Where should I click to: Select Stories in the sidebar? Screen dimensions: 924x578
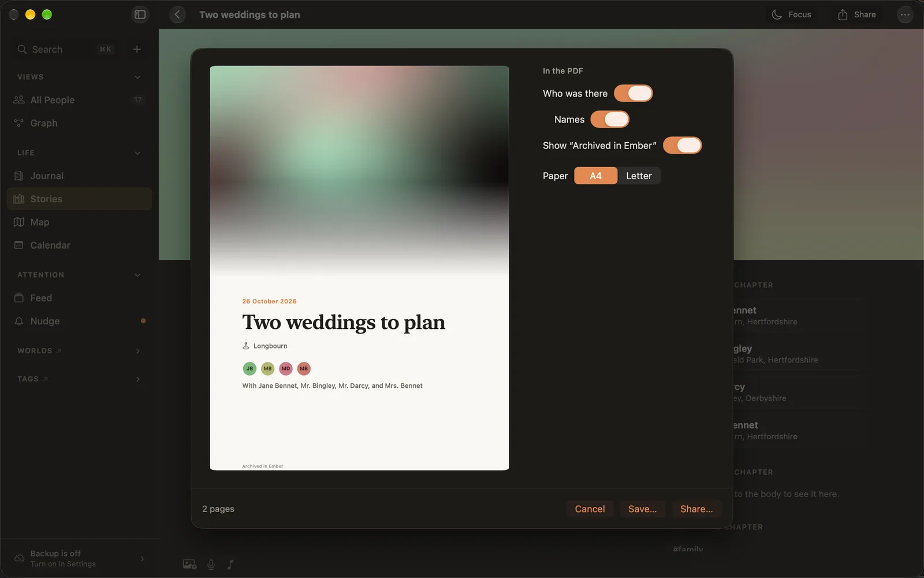tap(79, 199)
